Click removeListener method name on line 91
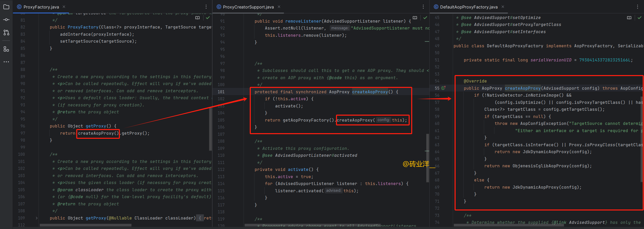This screenshot has height=229, width=644. click(303, 21)
